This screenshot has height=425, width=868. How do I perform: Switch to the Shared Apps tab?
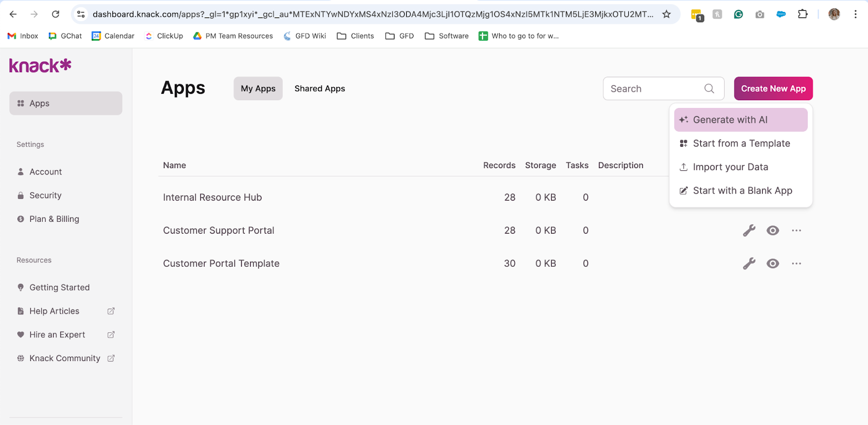point(320,88)
